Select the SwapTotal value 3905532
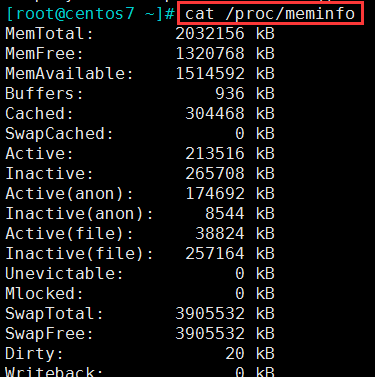The width and height of the screenshot is (375, 377). [210, 314]
